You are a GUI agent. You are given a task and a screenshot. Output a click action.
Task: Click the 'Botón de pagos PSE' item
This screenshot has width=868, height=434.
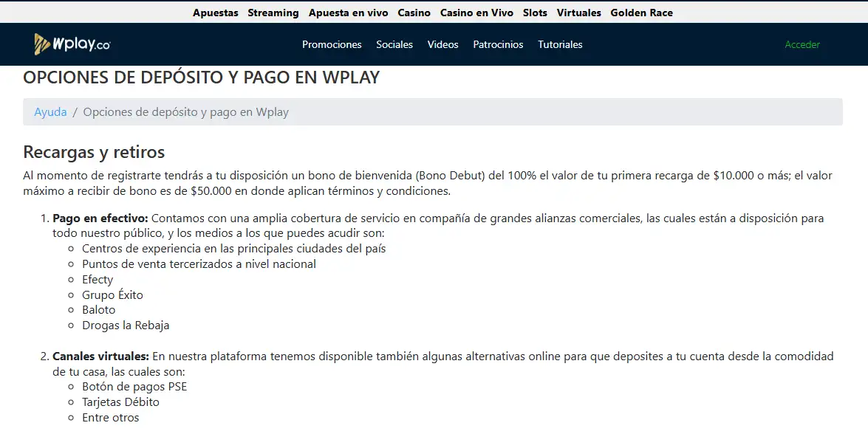[x=134, y=387]
